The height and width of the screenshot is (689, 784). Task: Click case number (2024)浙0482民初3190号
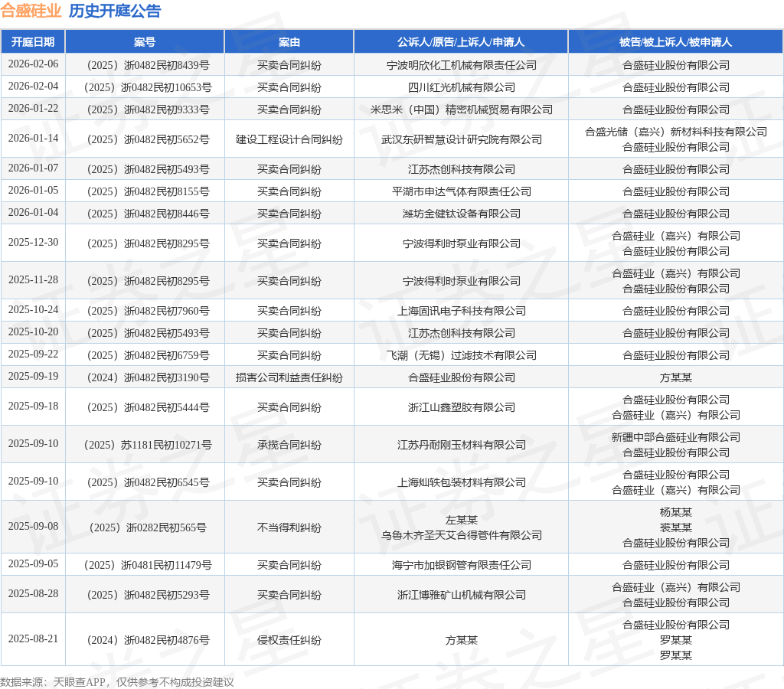click(x=148, y=377)
